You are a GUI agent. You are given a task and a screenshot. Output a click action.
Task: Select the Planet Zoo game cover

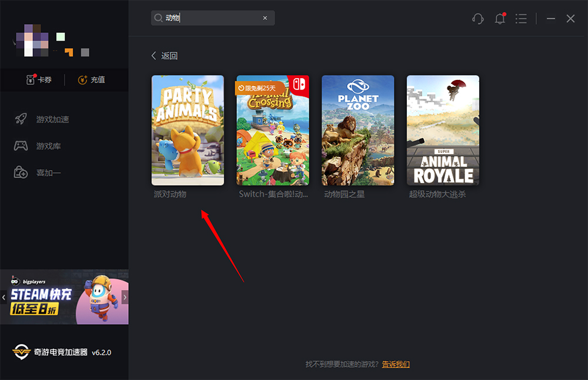coord(358,130)
